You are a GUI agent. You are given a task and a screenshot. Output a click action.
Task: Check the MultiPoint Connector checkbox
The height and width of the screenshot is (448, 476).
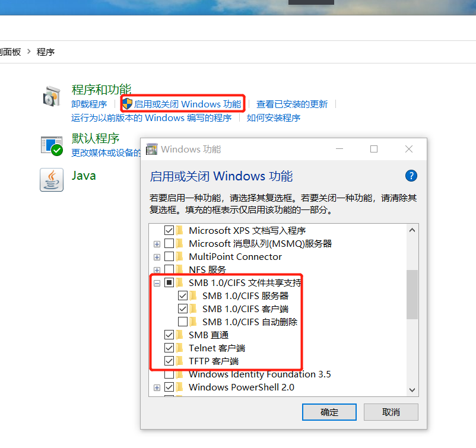coord(169,256)
